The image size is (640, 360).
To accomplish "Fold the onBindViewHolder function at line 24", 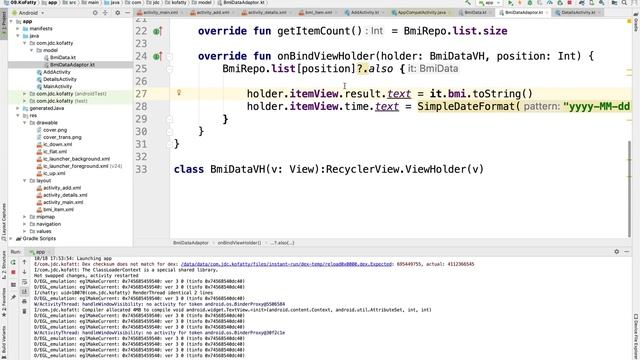I will click(x=170, y=56).
